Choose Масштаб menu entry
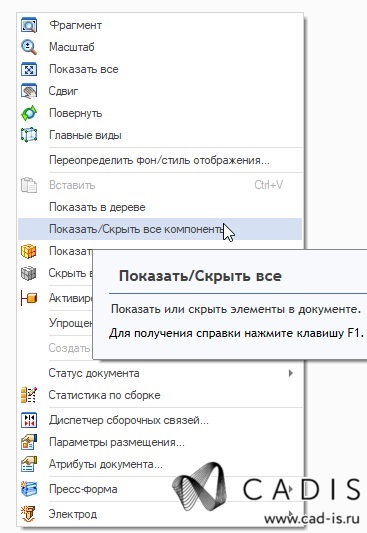This screenshot has height=533, width=367. pos(160,47)
